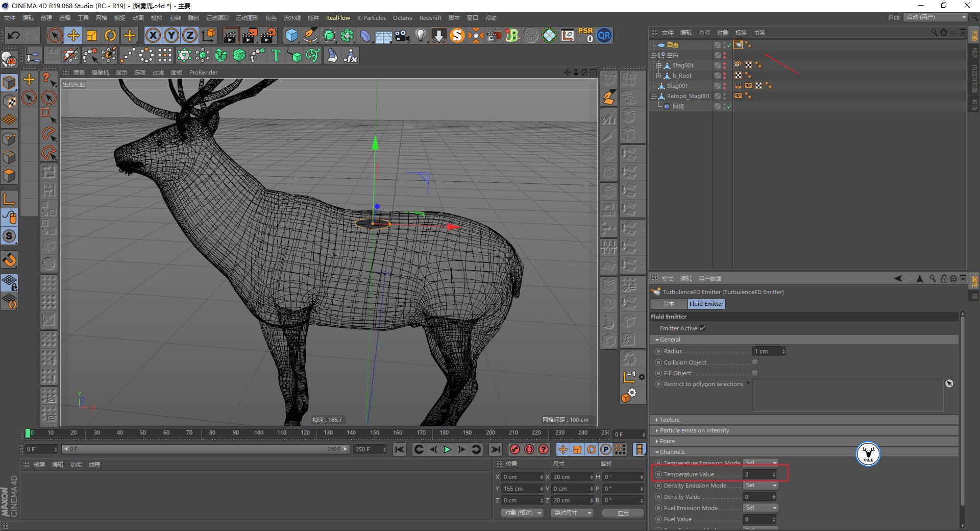Uncheck the Emitter Active checkbox

tap(703, 328)
